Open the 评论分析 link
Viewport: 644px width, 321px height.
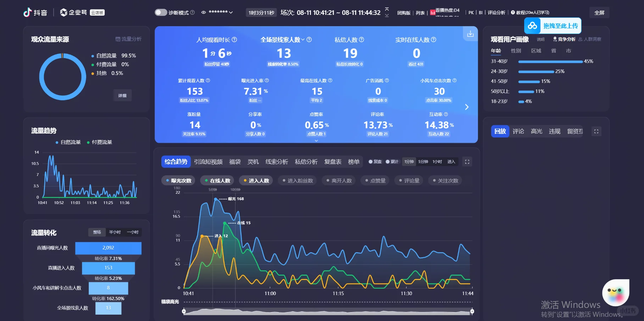tap(496, 13)
